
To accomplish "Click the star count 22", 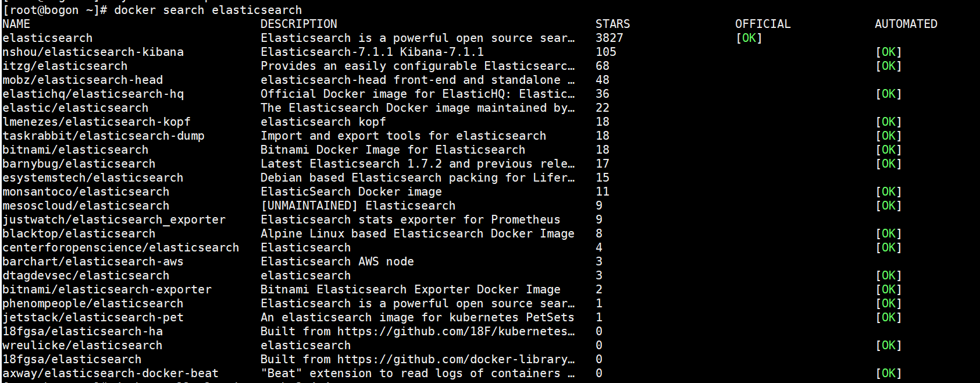I will coord(603,108).
